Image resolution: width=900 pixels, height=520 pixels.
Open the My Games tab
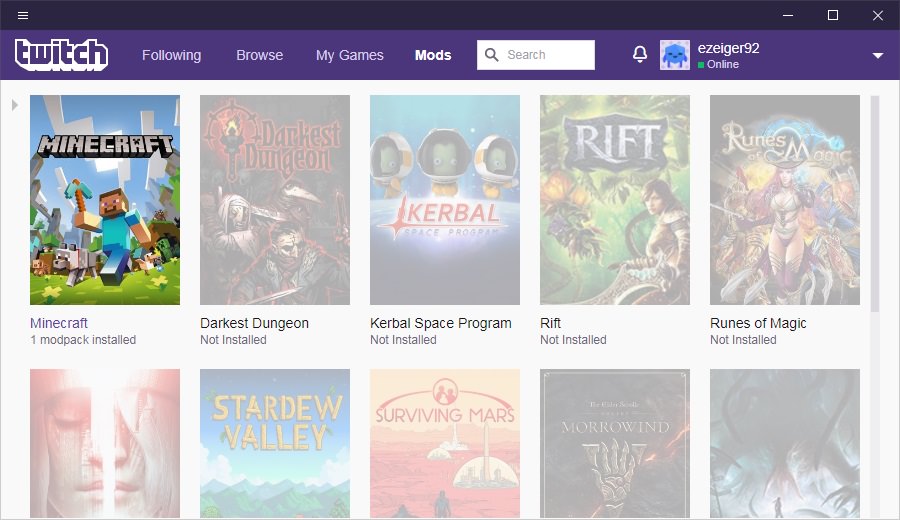click(350, 55)
